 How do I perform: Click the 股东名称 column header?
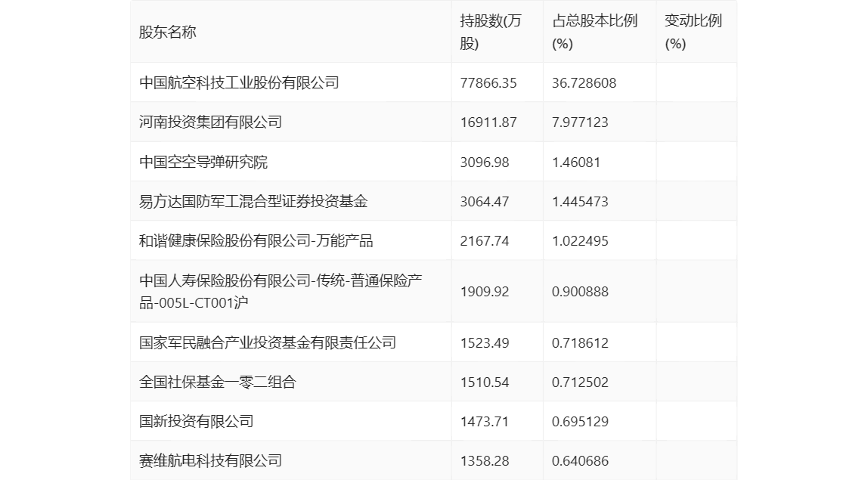(x=168, y=32)
